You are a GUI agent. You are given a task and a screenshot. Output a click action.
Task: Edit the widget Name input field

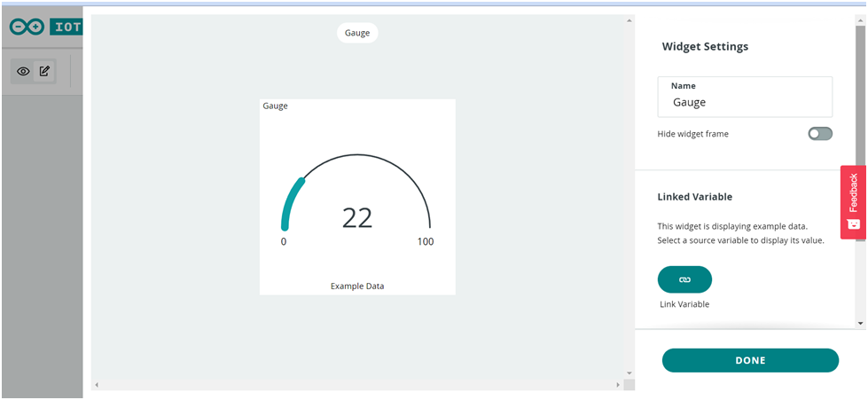[x=745, y=97]
